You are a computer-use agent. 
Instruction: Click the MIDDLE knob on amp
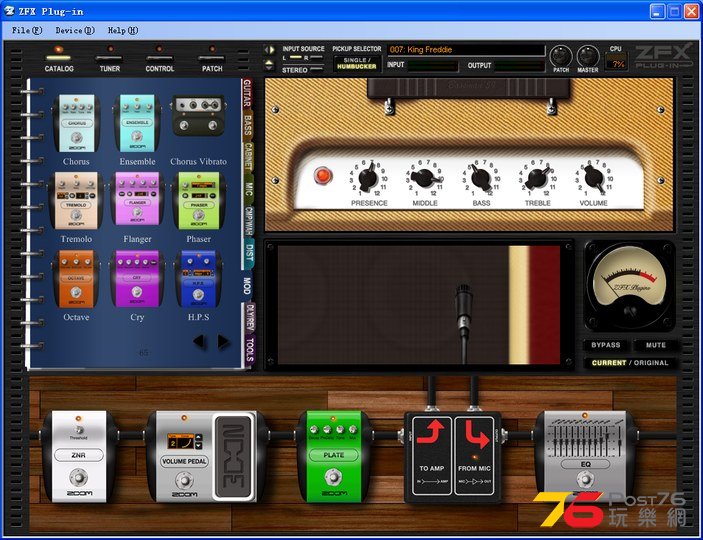click(x=424, y=178)
